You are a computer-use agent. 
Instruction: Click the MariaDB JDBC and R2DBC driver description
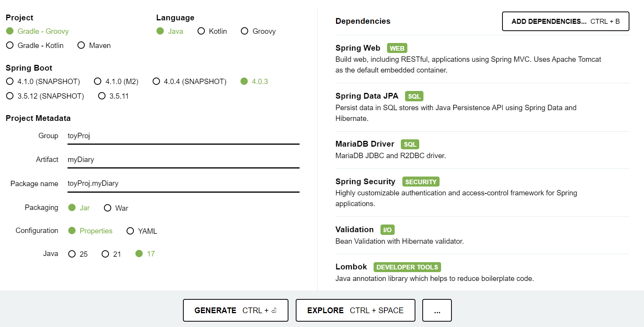pos(390,156)
